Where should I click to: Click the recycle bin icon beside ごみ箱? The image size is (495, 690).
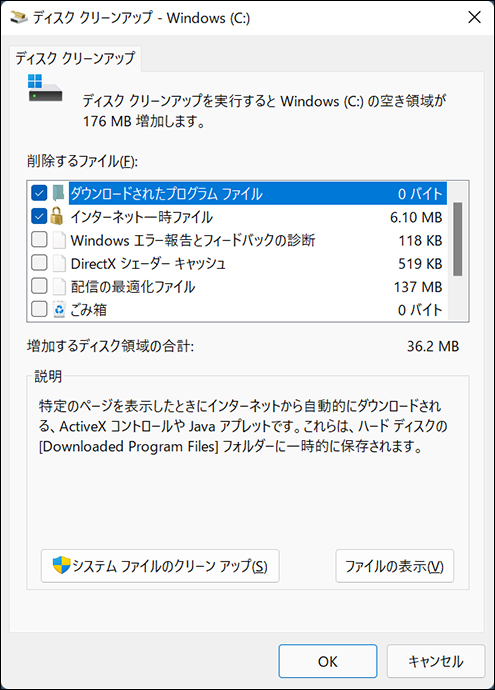[x=59, y=309]
